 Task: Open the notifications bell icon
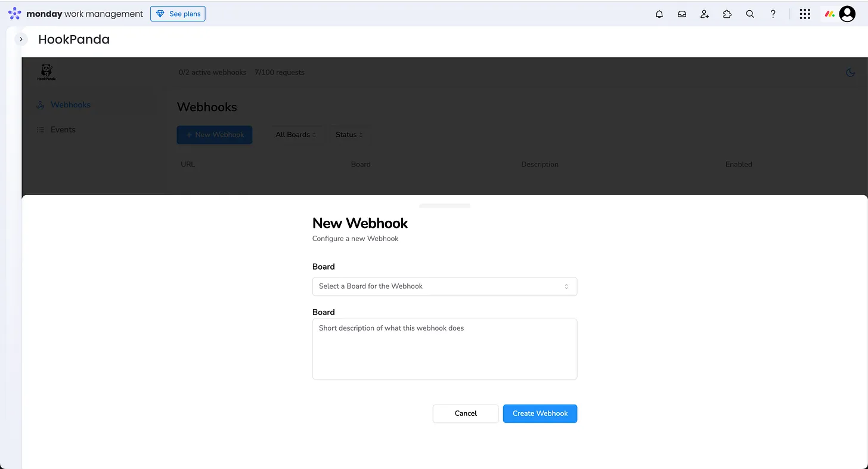[659, 14]
